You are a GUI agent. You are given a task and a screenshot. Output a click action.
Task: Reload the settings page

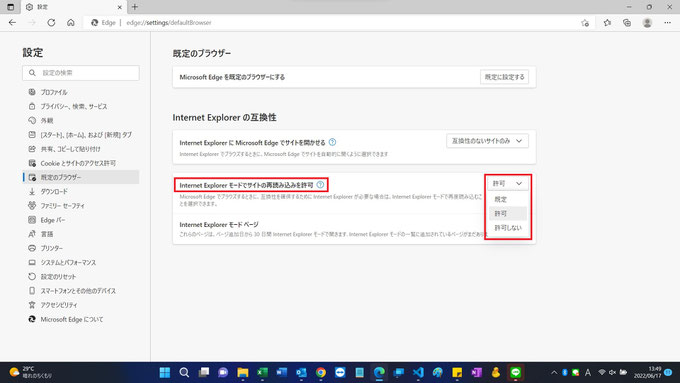pos(51,23)
